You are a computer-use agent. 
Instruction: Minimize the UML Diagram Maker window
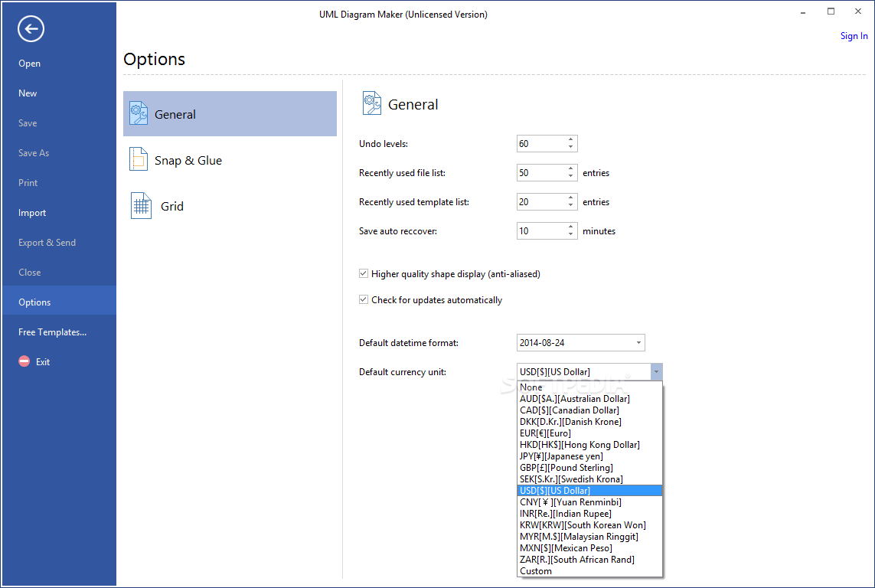point(803,11)
